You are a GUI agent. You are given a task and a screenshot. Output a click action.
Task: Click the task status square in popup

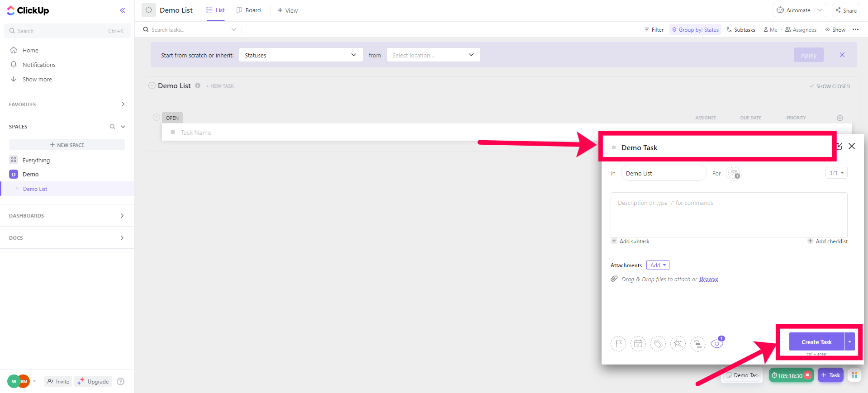point(614,147)
